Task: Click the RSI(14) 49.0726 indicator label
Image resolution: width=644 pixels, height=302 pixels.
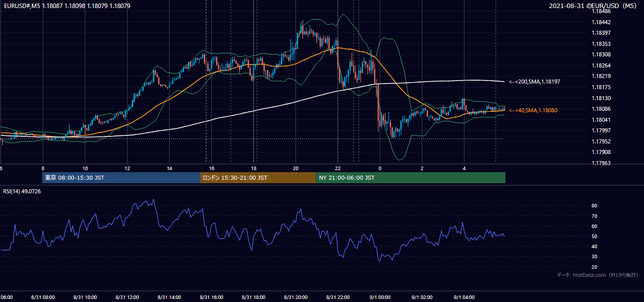Action: point(22,191)
